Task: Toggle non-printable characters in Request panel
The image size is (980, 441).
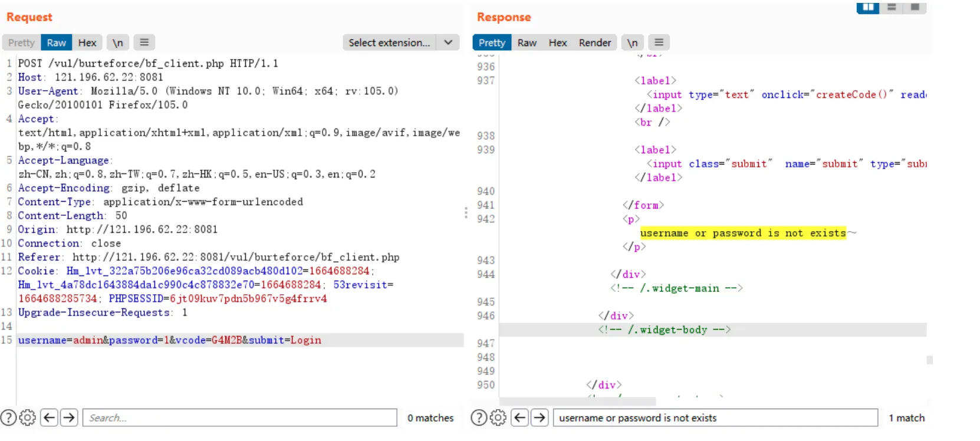Action: click(x=118, y=42)
